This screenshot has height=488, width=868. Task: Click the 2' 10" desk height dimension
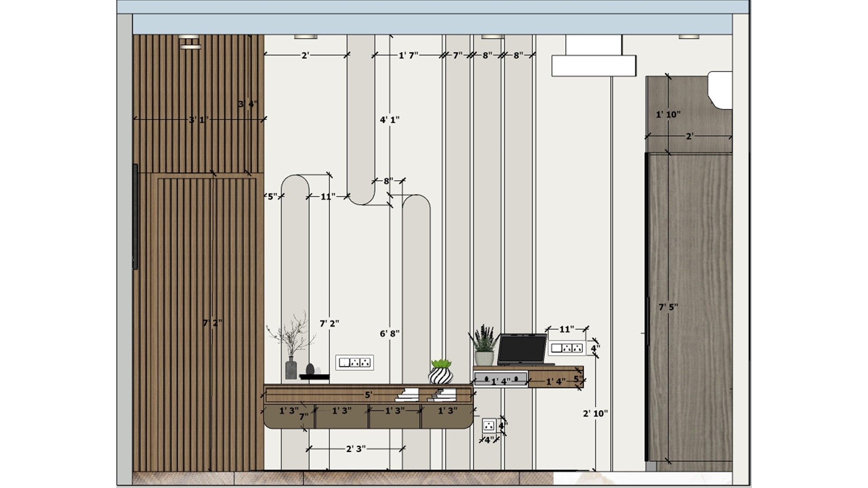tap(595, 413)
